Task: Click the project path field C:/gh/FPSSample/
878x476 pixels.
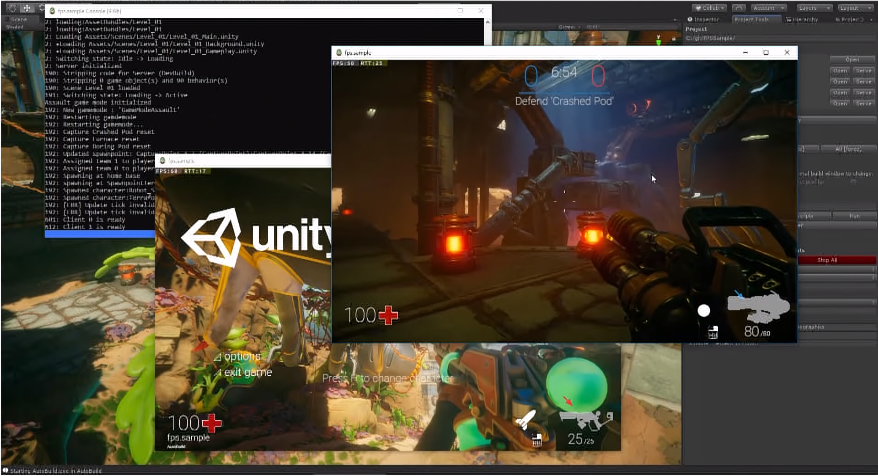Action: (778, 38)
